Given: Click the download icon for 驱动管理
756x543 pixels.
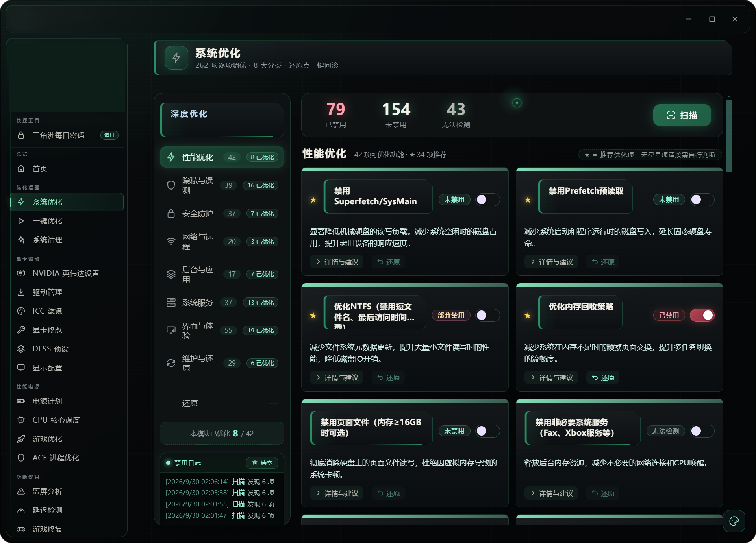Looking at the screenshot, I should 21,292.
